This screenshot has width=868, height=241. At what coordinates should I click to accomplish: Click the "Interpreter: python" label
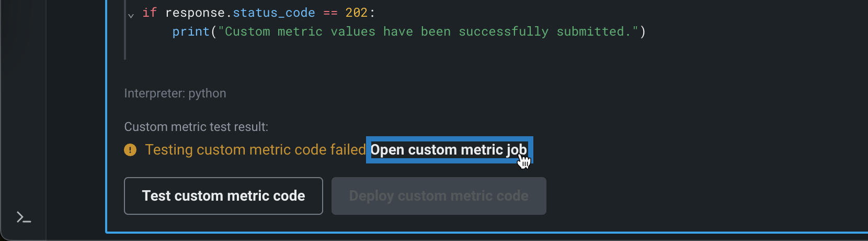pyautogui.click(x=175, y=93)
